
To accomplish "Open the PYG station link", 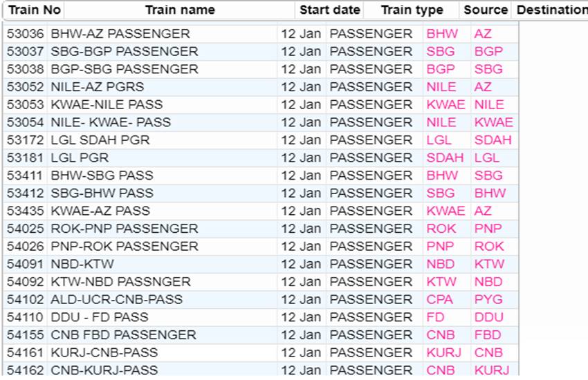I will coord(488,300).
